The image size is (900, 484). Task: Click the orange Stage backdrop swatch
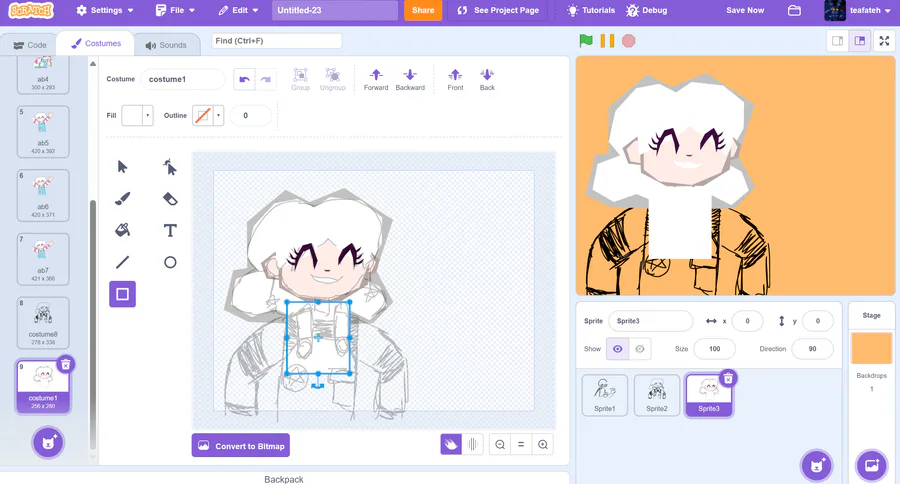(871, 348)
